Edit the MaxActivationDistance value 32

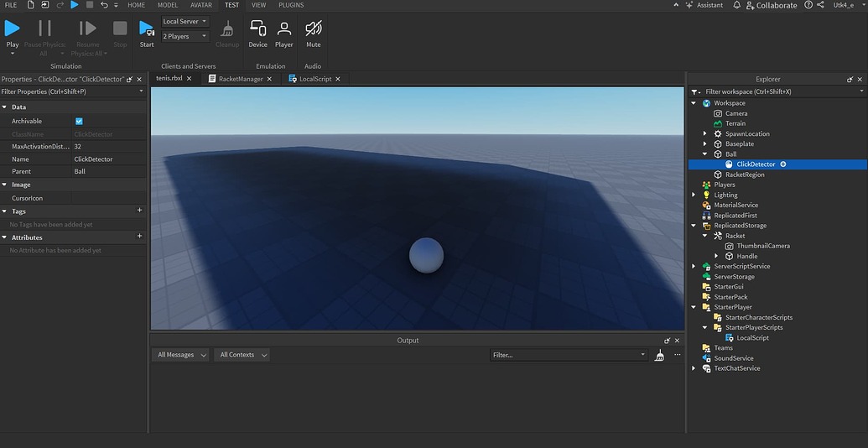click(x=109, y=147)
